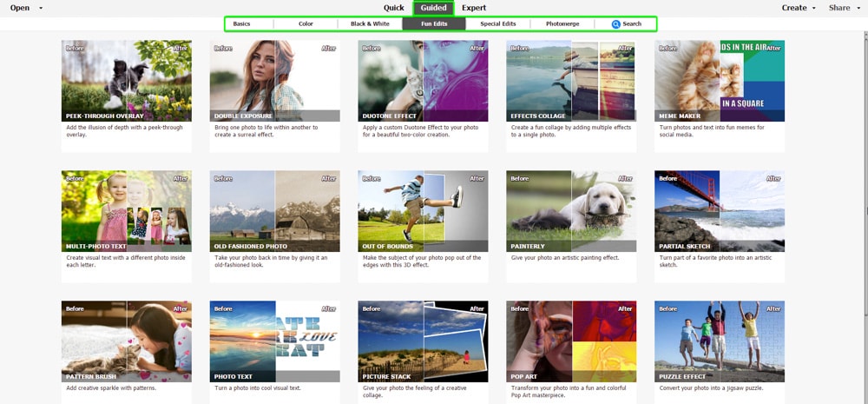The image size is (868, 404).
Task: Click 'Make the subject of your photo pop' text
Action: 422,261
